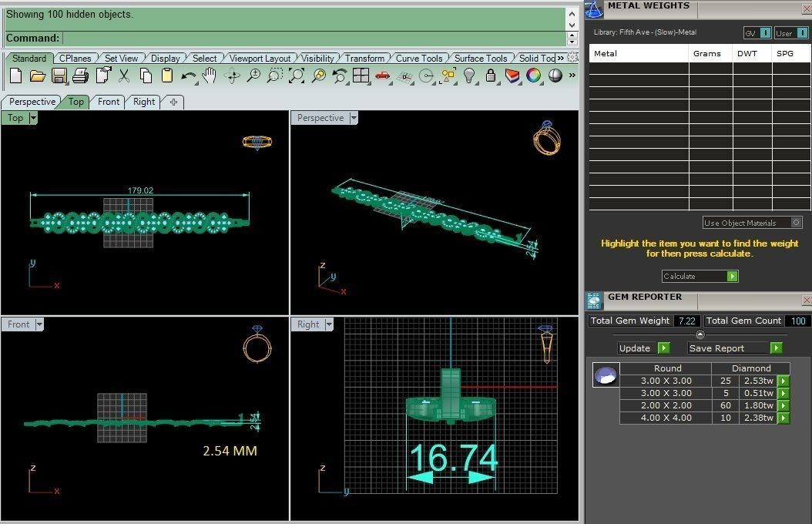Viewport: 812px width, 524px height.
Task: Expand the 25-stone 2.53tw gem row arrow
Action: coord(783,381)
